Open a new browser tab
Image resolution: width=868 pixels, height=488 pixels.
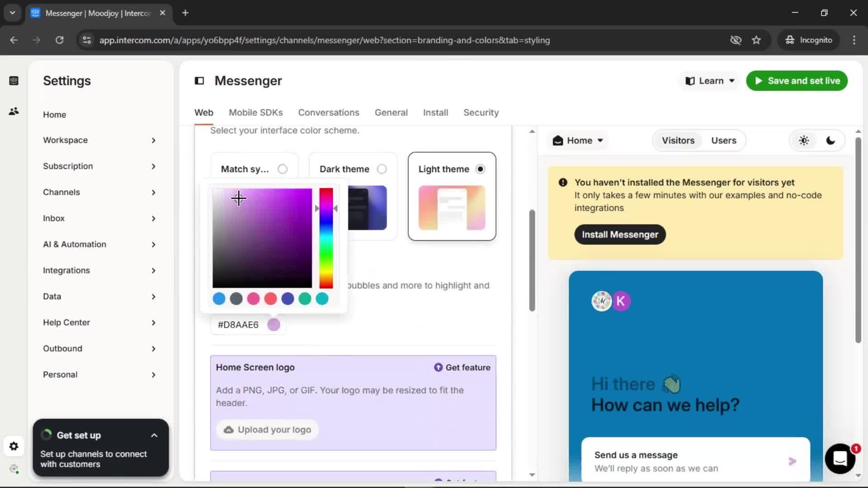185,13
